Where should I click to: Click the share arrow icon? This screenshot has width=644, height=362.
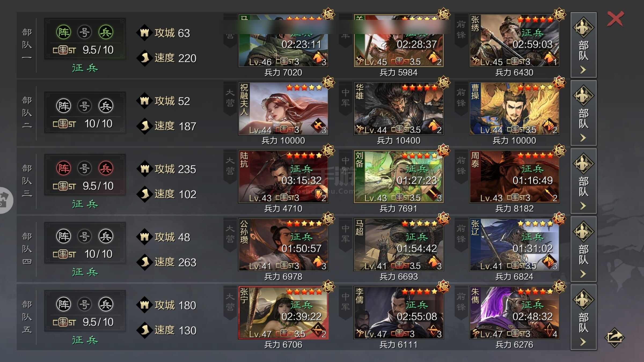615,337
